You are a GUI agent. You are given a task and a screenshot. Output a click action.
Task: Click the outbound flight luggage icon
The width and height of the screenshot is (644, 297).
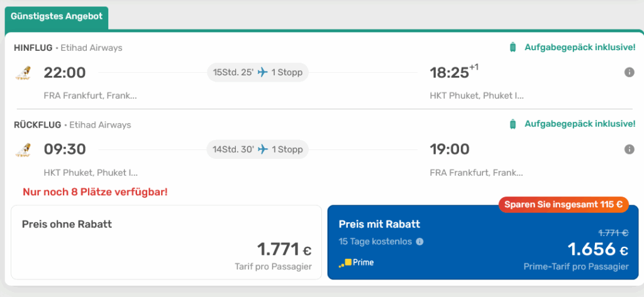[513, 48]
